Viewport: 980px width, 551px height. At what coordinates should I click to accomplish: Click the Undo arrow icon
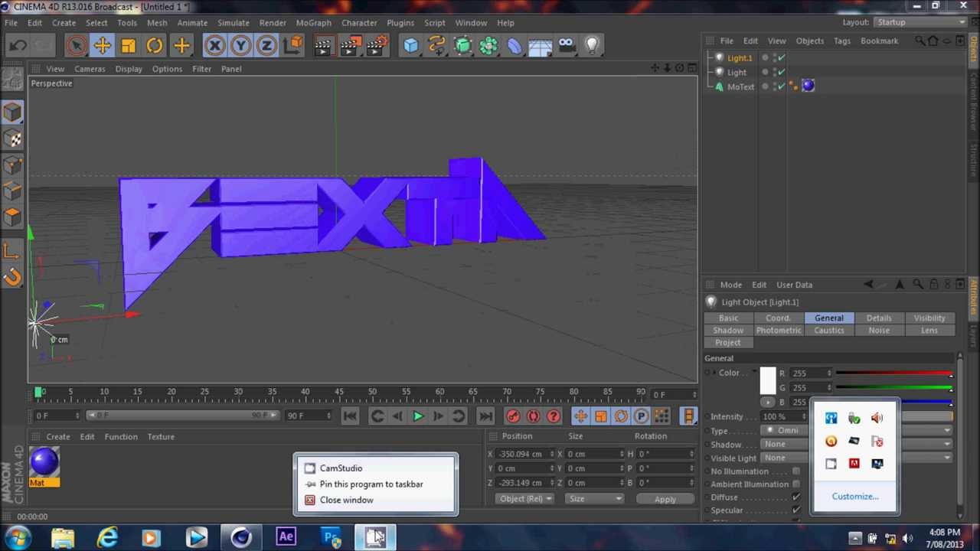coord(18,46)
